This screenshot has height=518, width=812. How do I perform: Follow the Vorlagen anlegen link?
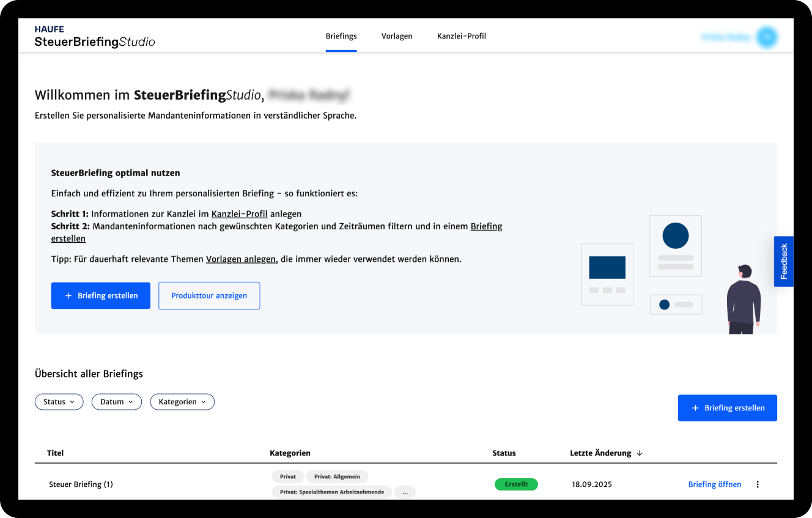click(241, 259)
